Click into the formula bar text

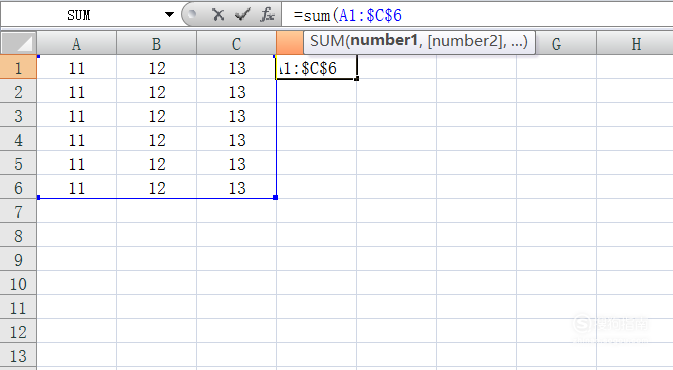point(476,15)
